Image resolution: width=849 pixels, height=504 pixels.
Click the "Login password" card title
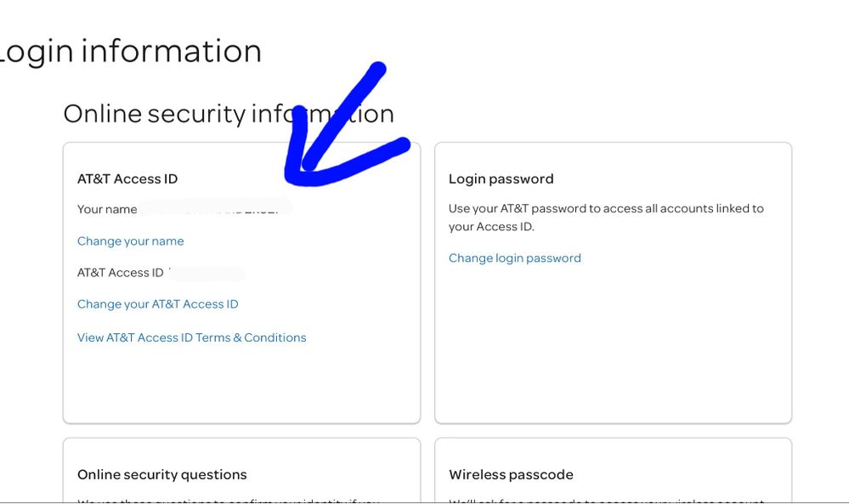[x=501, y=179]
